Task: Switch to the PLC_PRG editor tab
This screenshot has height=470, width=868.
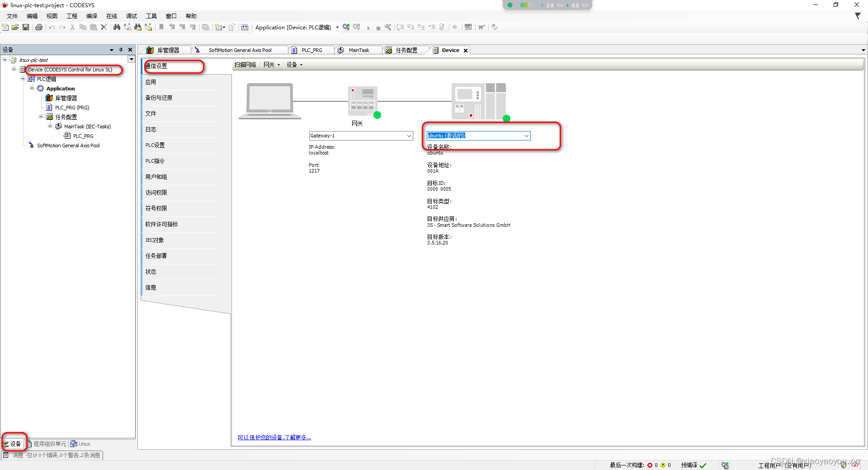Action: coord(312,50)
